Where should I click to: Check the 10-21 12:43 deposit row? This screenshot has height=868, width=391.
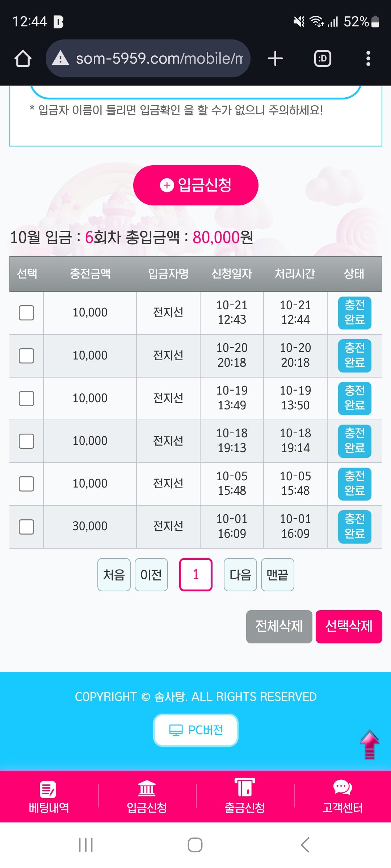click(26, 313)
